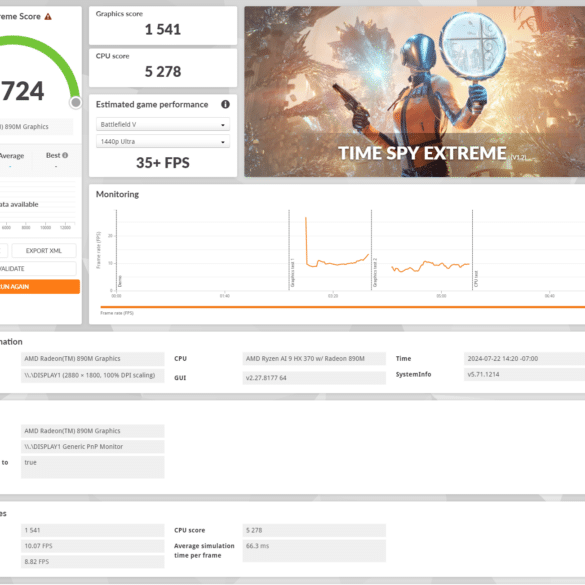Click the gray knob on the score gauge
The image size is (585, 585).
76,102
